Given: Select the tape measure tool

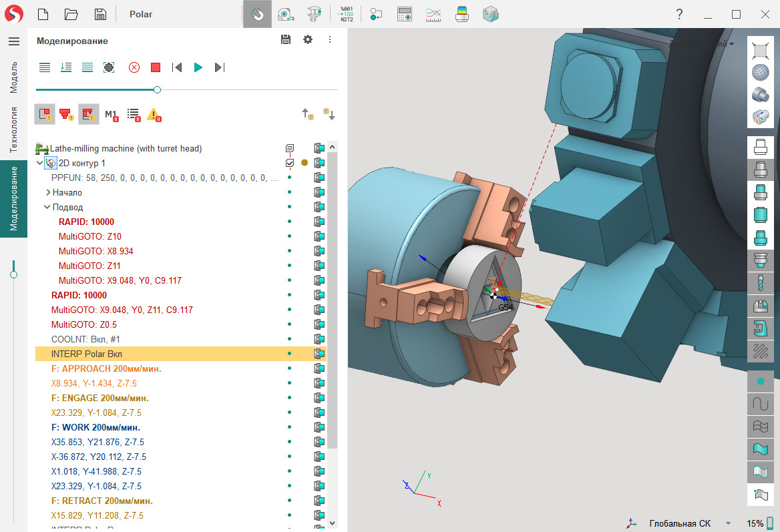Looking at the screenshot, I should tap(286, 14).
